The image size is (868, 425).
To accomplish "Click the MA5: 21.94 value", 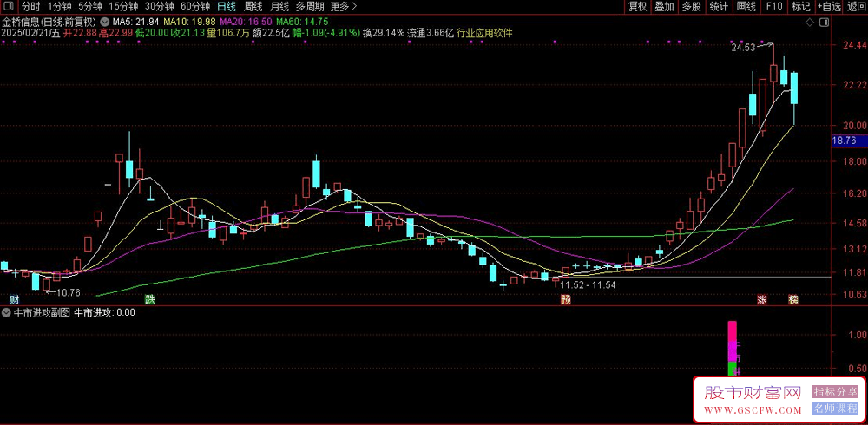I will pos(136,22).
